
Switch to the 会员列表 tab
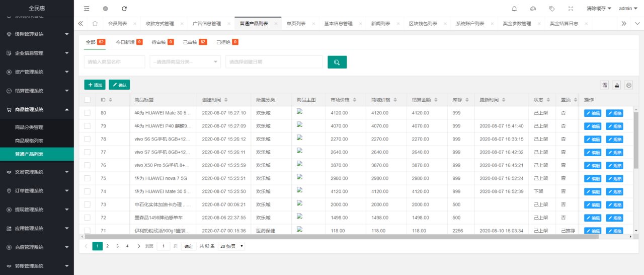pyautogui.click(x=117, y=24)
